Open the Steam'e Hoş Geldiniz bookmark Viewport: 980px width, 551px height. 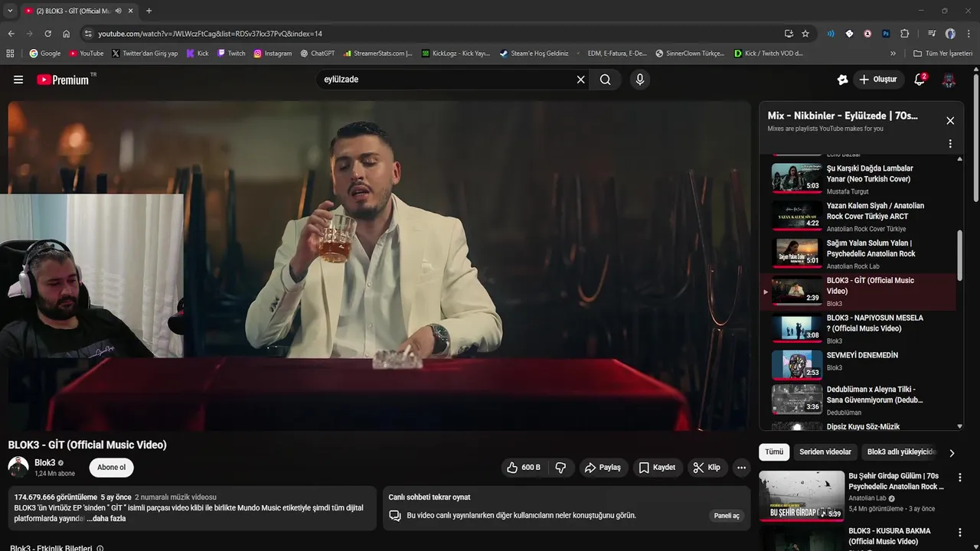pyautogui.click(x=534, y=54)
